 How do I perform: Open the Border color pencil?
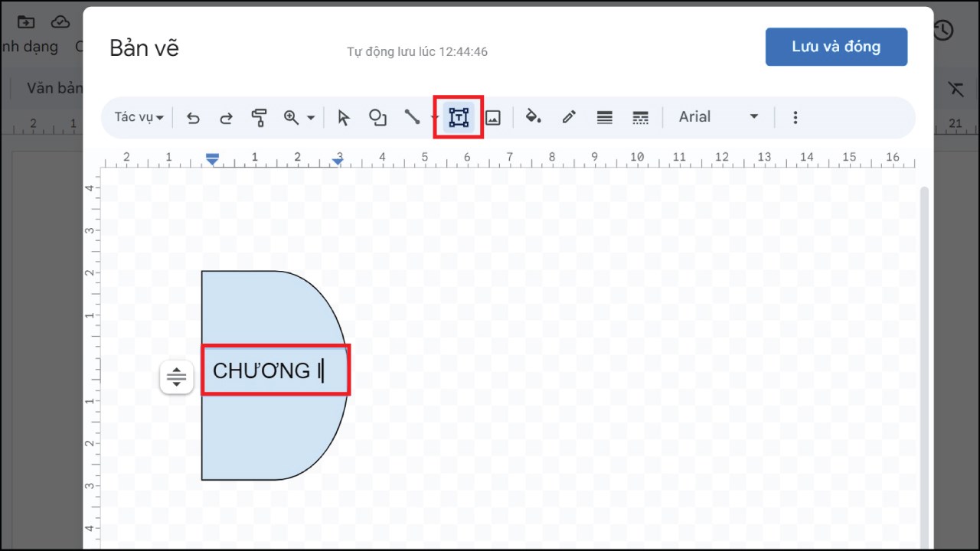tap(569, 118)
